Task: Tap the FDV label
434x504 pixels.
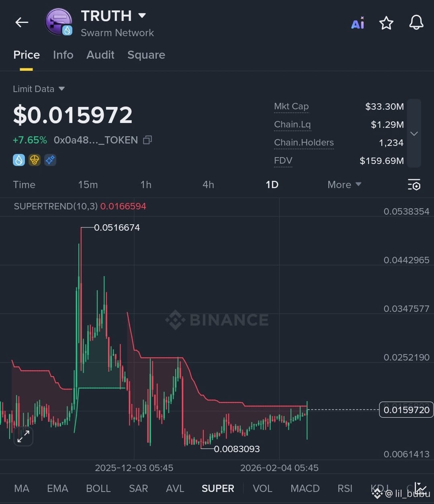Action: (283, 161)
